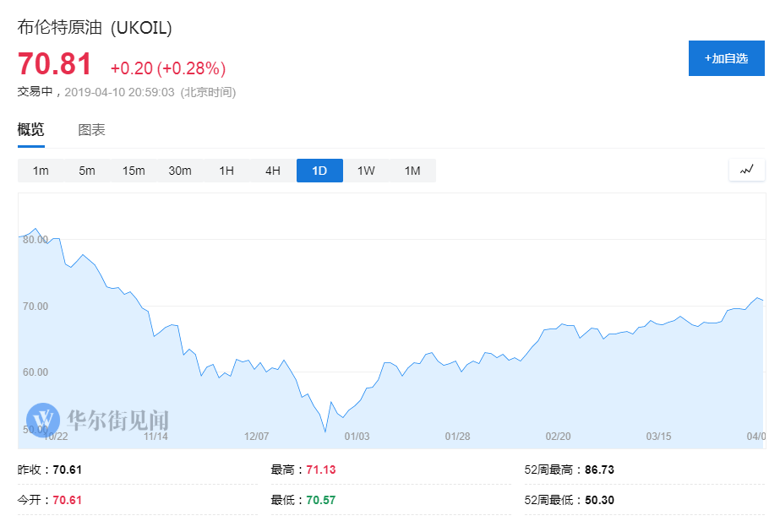Select the 1m interval
The image size is (780, 532).
tap(41, 171)
